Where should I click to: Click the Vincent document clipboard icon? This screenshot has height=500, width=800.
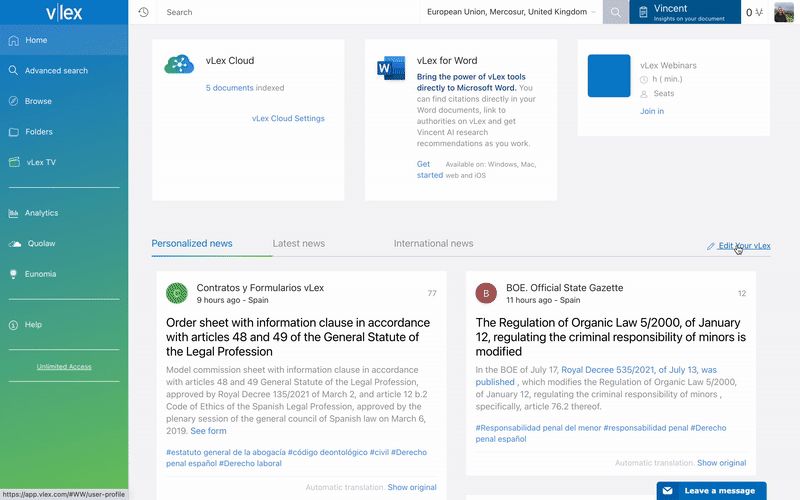(643, 12)
